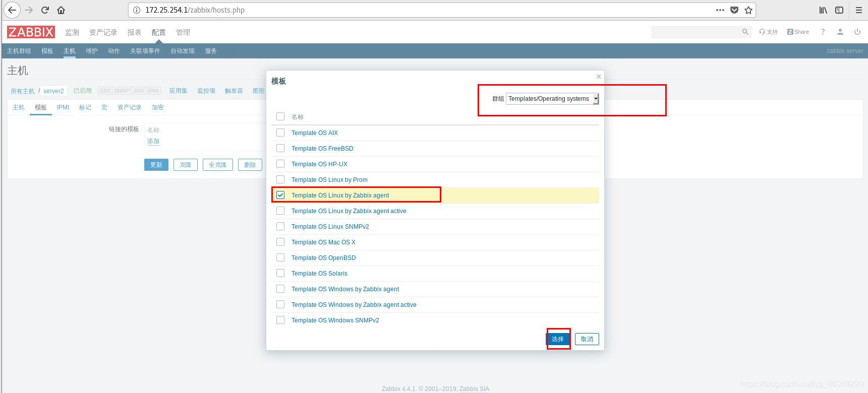Uncheck Template OS Linux by Zabbix agent

pyautogui.click(x=280, y=195)
